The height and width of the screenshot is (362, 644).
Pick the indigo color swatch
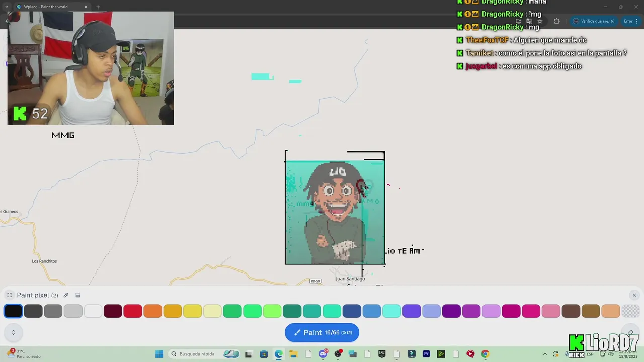[412, 311]
